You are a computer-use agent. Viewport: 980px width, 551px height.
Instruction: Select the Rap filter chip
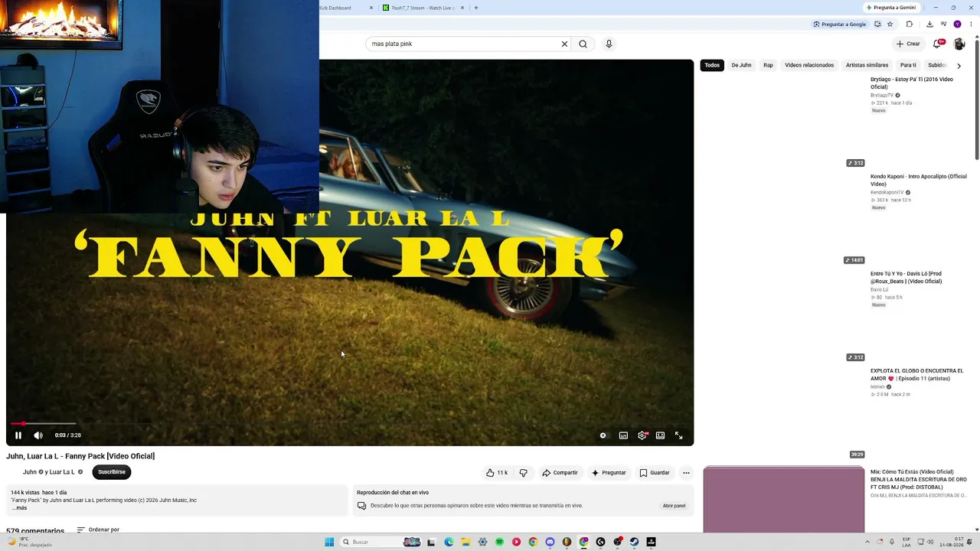(768, 65)
